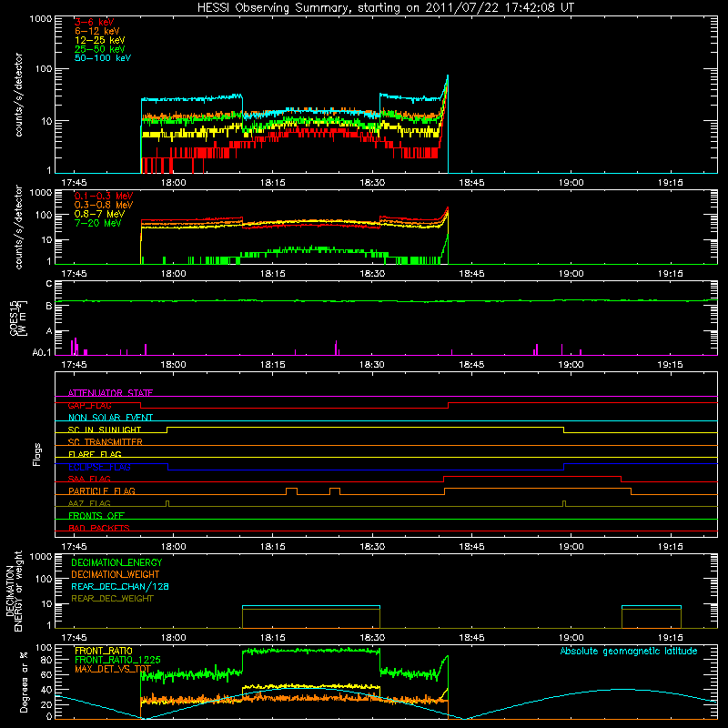Click the vertical Flags axis label
728x728 pixels.
[x=37, y=454]
